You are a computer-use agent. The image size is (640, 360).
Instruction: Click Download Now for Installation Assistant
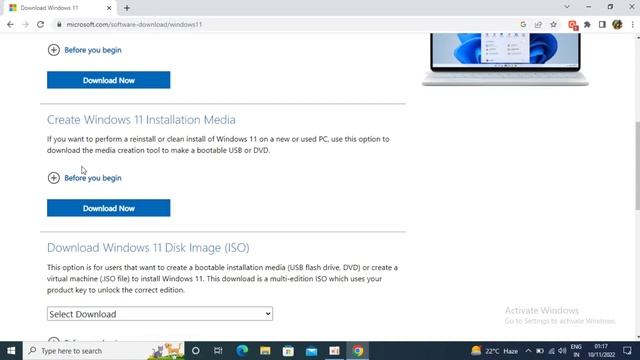[109, 80]
